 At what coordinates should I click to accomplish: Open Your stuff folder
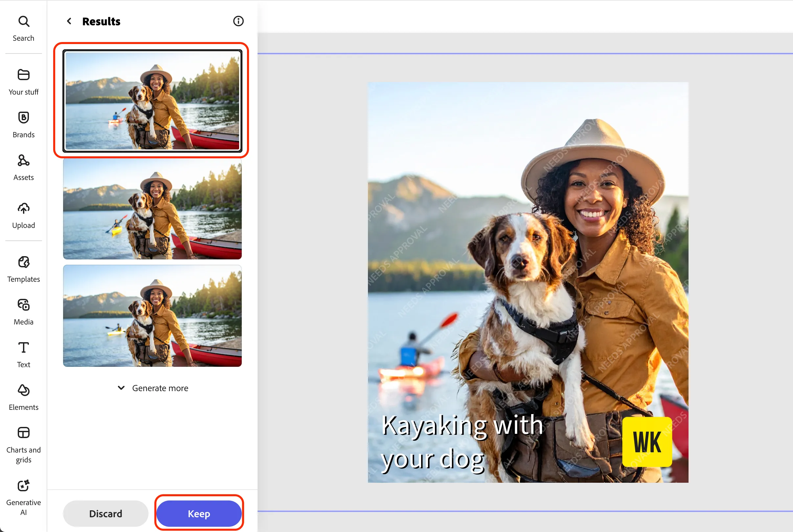(23, 82)
